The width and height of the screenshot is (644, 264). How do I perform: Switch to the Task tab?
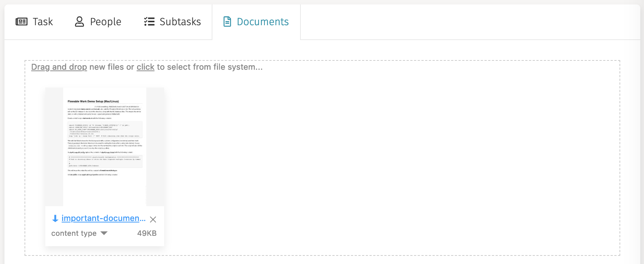coord(35,22)
